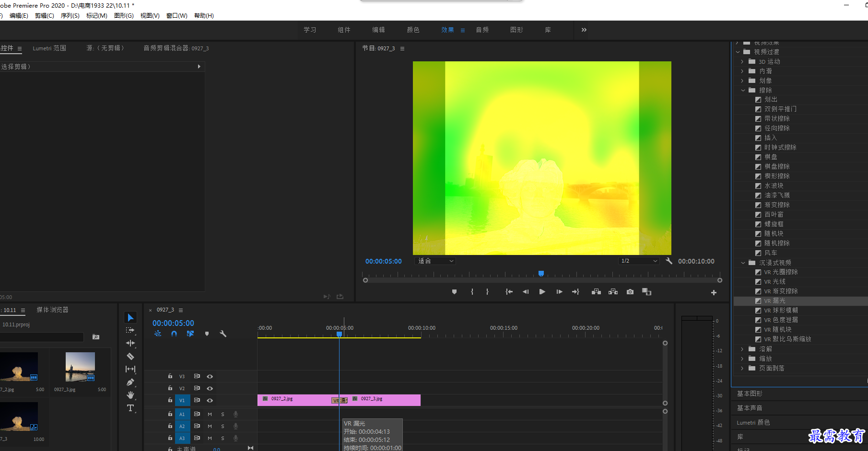This screenshot has height=451, width=868.
Task: Open comparison view button
Action: 646,292
